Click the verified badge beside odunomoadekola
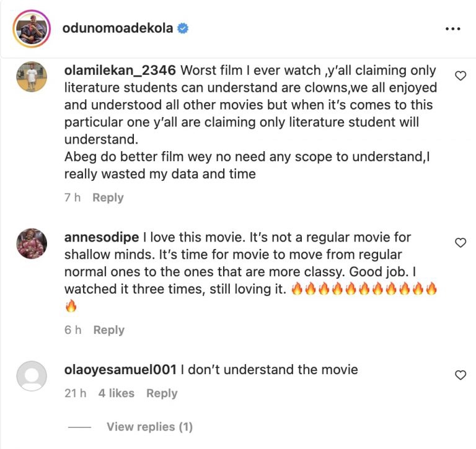 (183, 28)
